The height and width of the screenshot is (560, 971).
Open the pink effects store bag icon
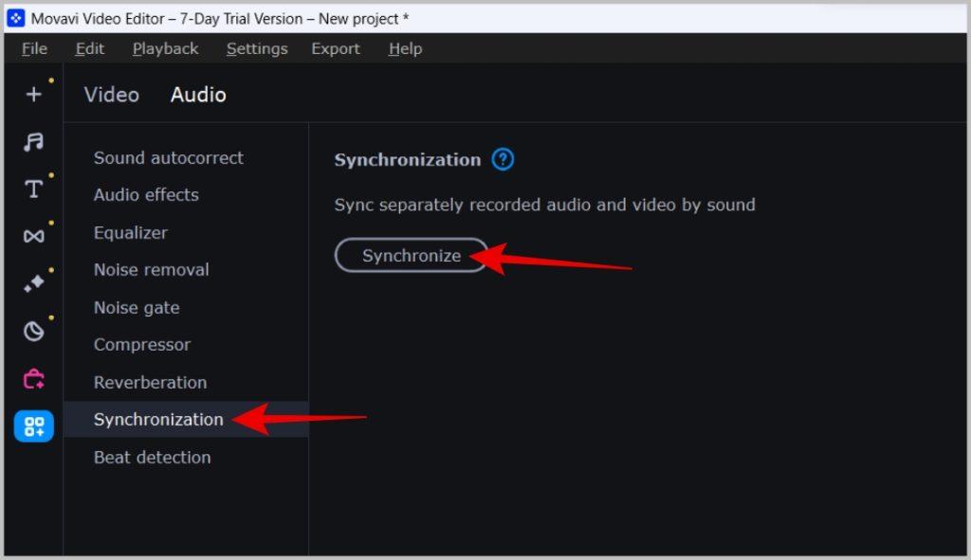[33, 379]
